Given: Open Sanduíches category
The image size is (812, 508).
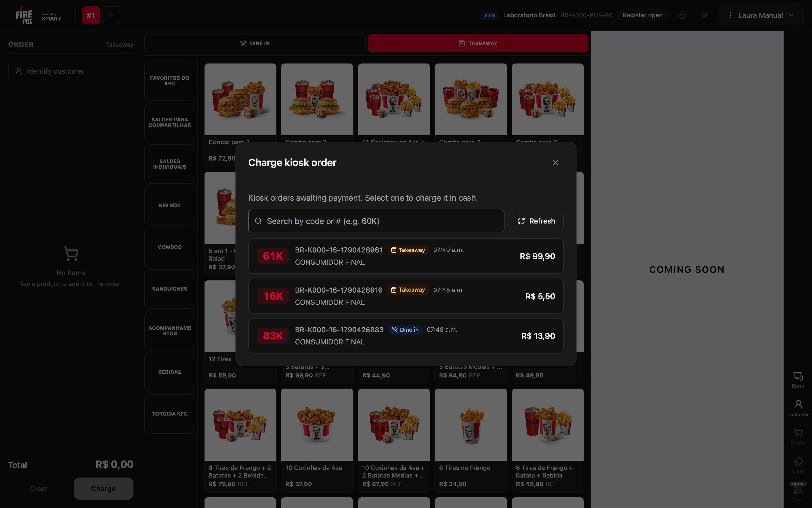Looking at the screenshot, I should click(170, 289).
